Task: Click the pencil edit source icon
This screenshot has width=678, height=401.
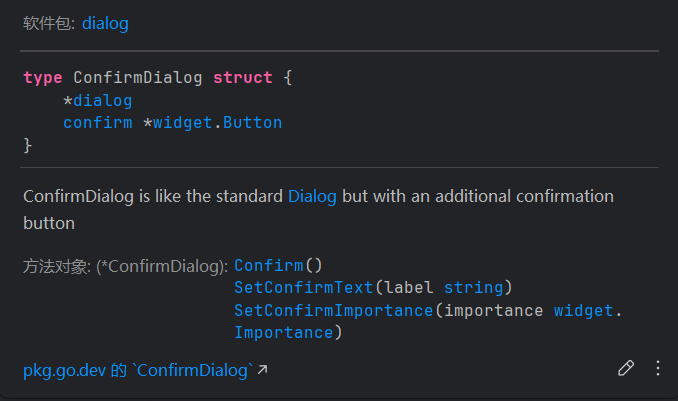Action: (x=626, y=368)
